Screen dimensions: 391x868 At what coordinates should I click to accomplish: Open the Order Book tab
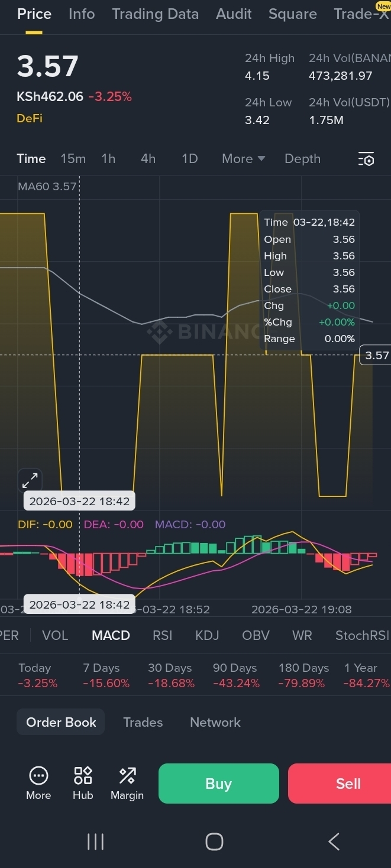click(x=61, y=722)
